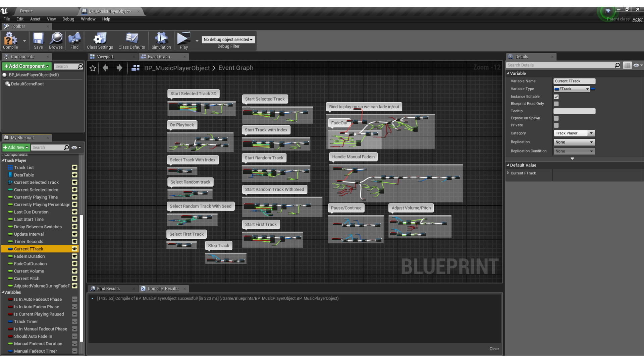Open Class Defaults
Viewport: 644px width, 362px height.
pyautogui.click(x=131, y=40)
